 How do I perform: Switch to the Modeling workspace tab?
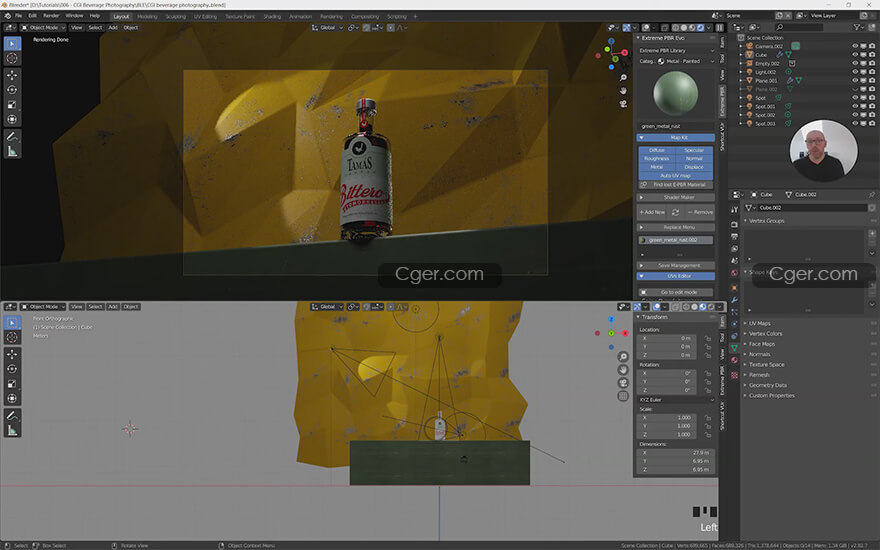(147, 16)
